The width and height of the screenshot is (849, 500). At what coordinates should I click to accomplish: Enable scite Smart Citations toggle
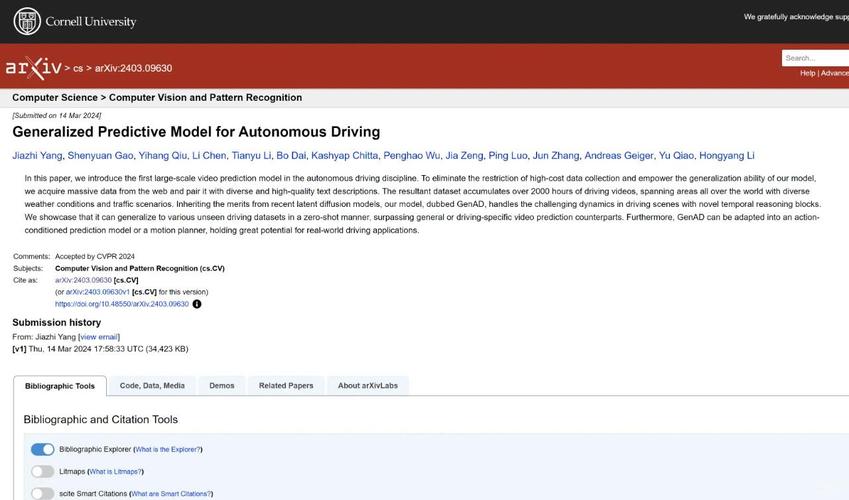(x=42, y=493)
